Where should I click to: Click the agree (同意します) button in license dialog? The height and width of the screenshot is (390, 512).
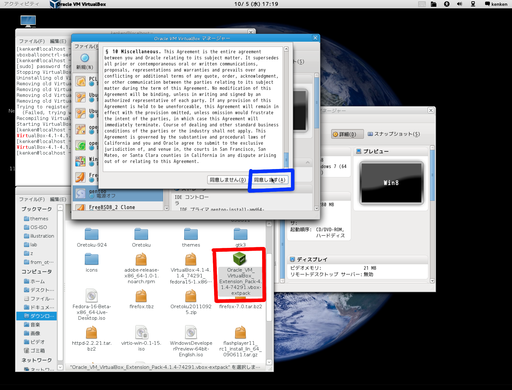[x=270, y=180]
